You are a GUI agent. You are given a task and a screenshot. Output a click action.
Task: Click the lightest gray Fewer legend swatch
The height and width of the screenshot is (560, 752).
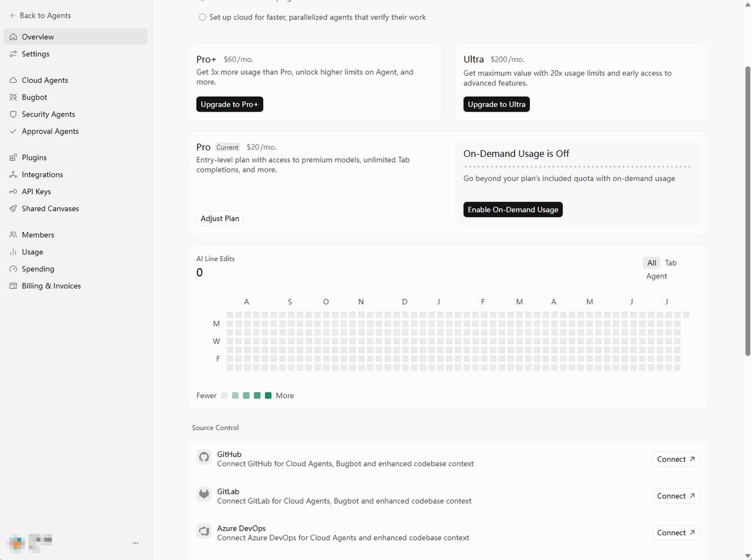click(224, 395)
